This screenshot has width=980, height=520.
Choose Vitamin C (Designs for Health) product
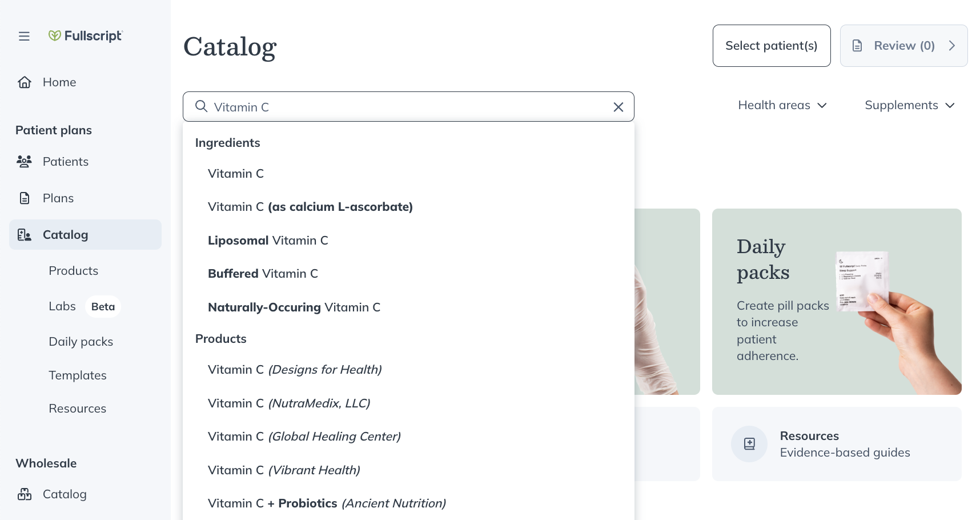pyautogui.click(x=295, y=370)
